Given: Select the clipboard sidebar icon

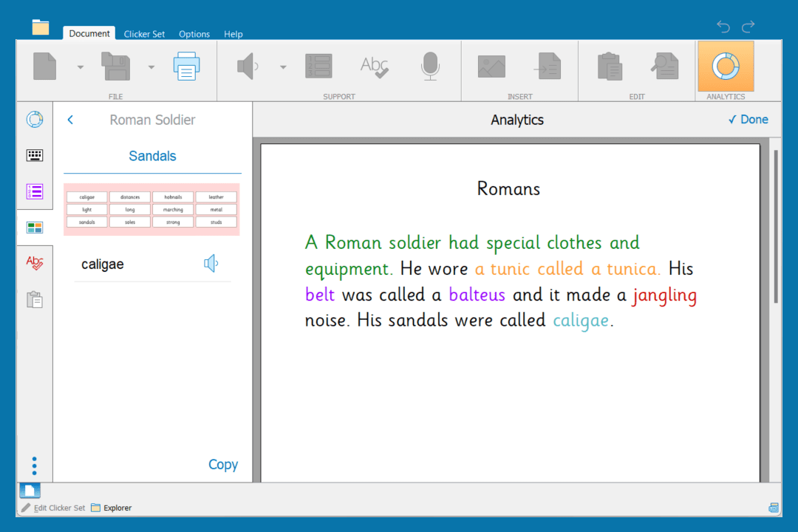Looking at the screenshot, I should pos(35,299).
